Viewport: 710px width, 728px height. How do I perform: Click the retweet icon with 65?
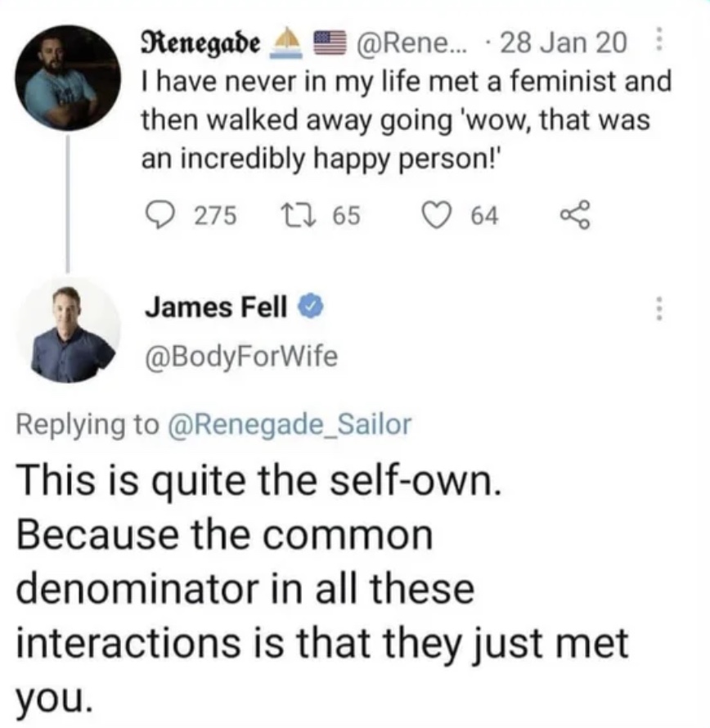[x=298, y=216]
